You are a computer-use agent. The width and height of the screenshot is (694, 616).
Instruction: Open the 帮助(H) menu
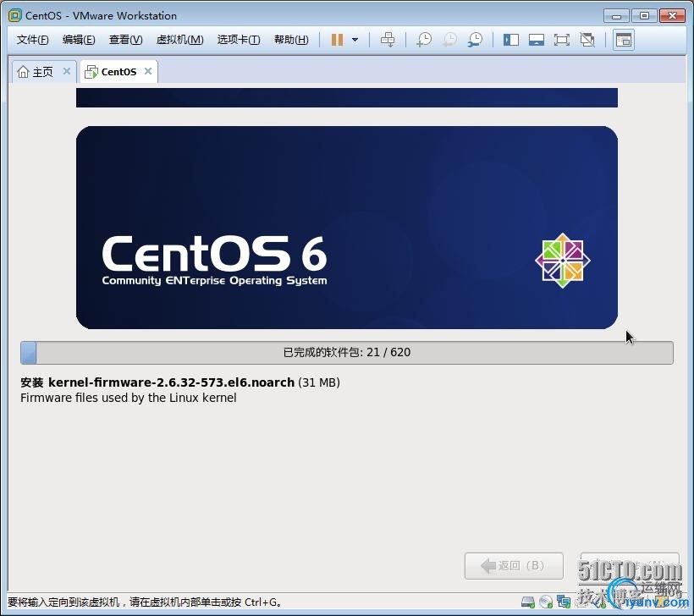pos(291,40)
